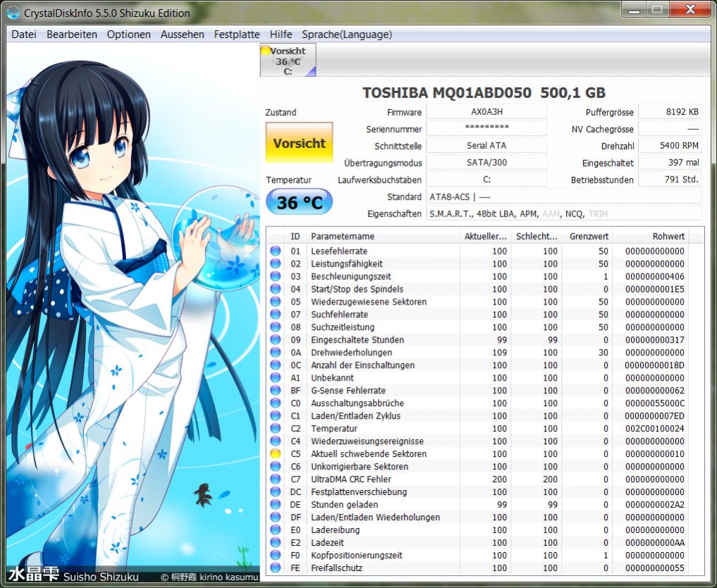Image resolution: width=717 pixels, height=588 pixels.
Task: Click status orb for DE Stunden geladen
Action: [275, 504]
